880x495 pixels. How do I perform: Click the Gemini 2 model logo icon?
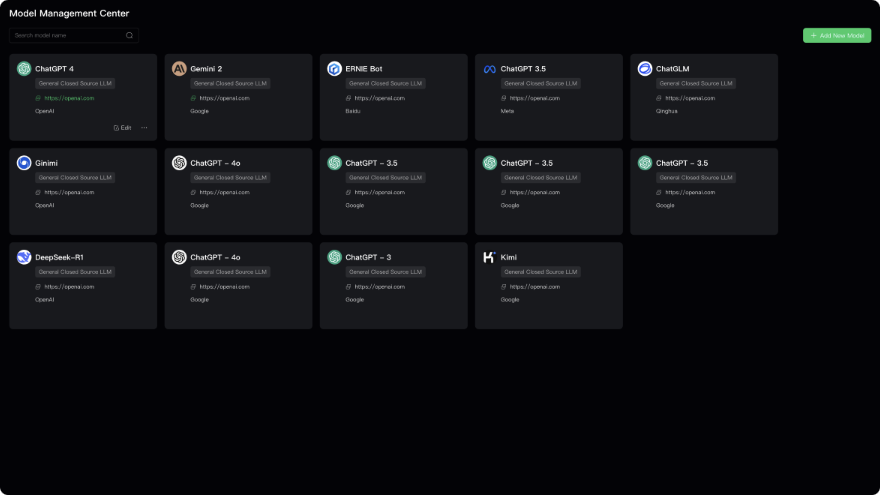179,69
